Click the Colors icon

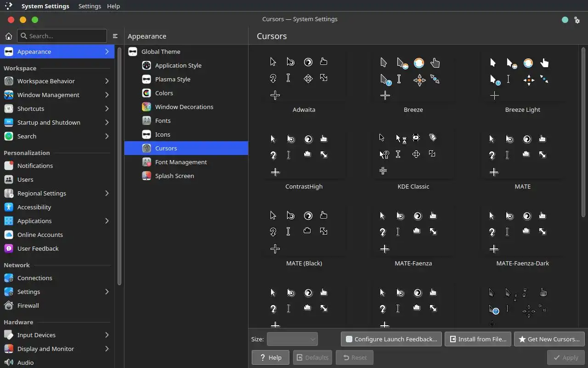[x=147, y=93]
